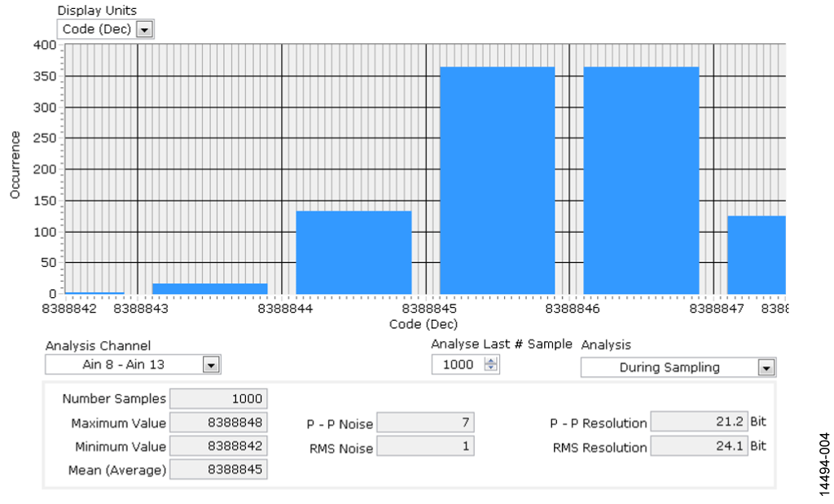The image size is (834, 504).
Task: Select the Ain 8 - Ain 13 channel box
Action: 133,365
